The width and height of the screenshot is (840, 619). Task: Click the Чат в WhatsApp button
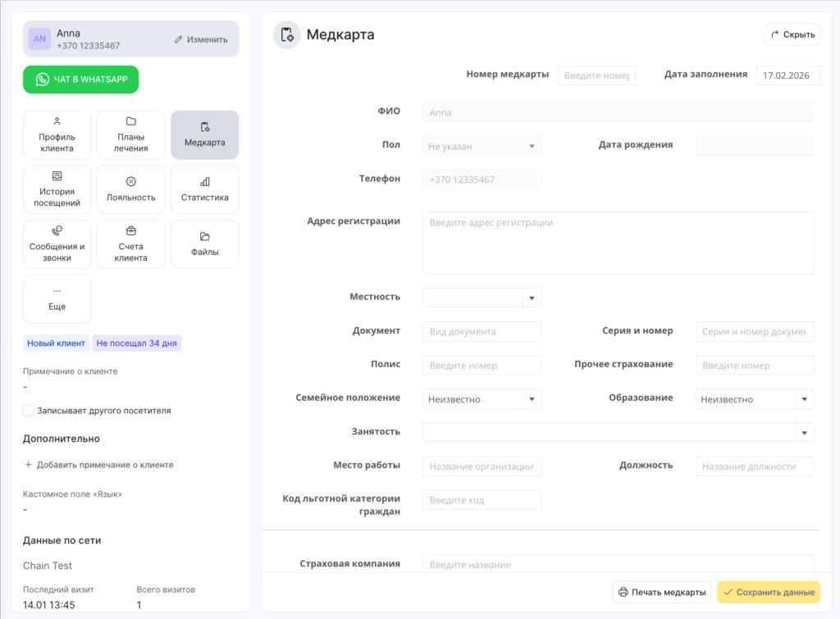(80, 80)
